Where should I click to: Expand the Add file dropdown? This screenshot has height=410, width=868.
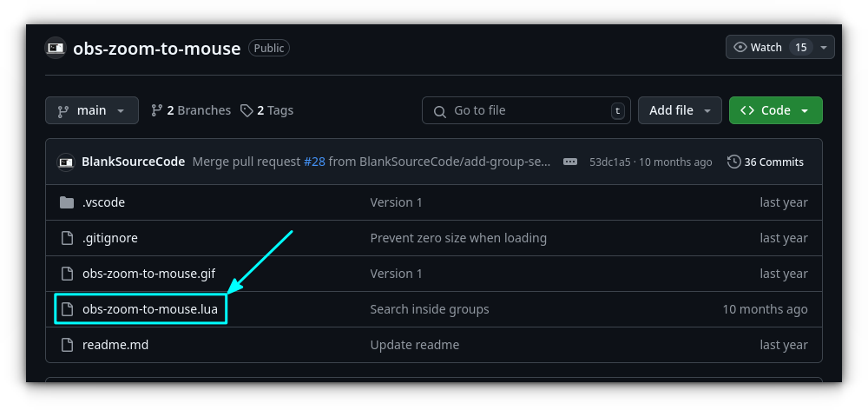coord(680,110)
